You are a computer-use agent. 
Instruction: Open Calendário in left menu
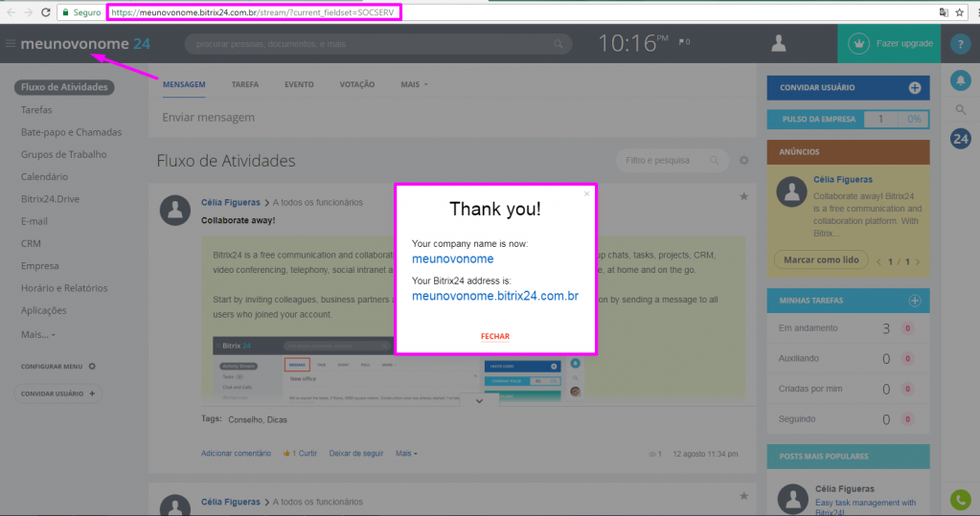(44, 177)
